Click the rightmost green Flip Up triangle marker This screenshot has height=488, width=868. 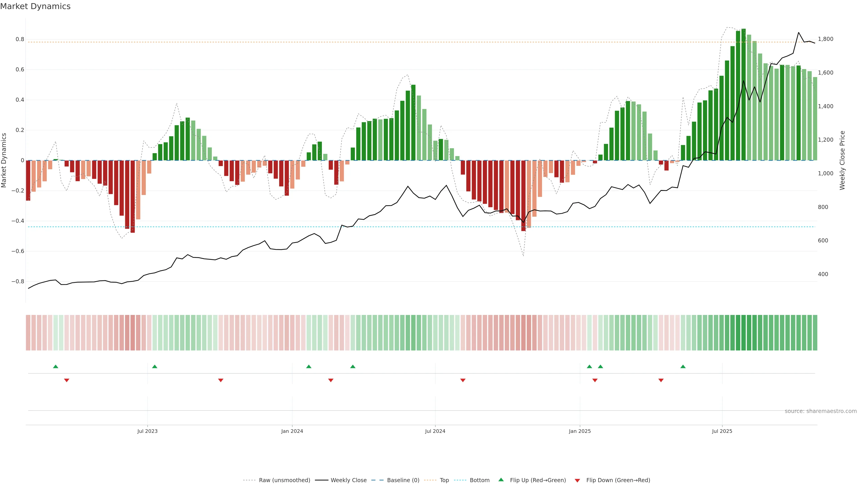[683, 366]
